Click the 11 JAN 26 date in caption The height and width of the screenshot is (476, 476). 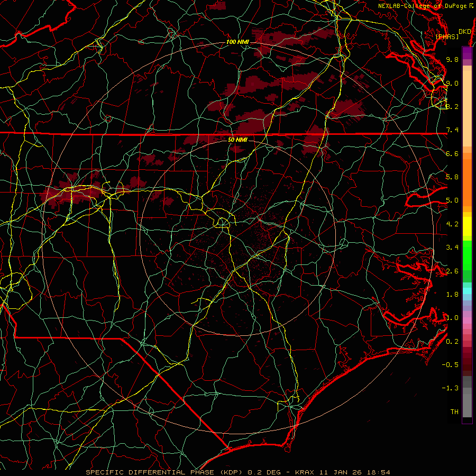[x=340, y=472]
